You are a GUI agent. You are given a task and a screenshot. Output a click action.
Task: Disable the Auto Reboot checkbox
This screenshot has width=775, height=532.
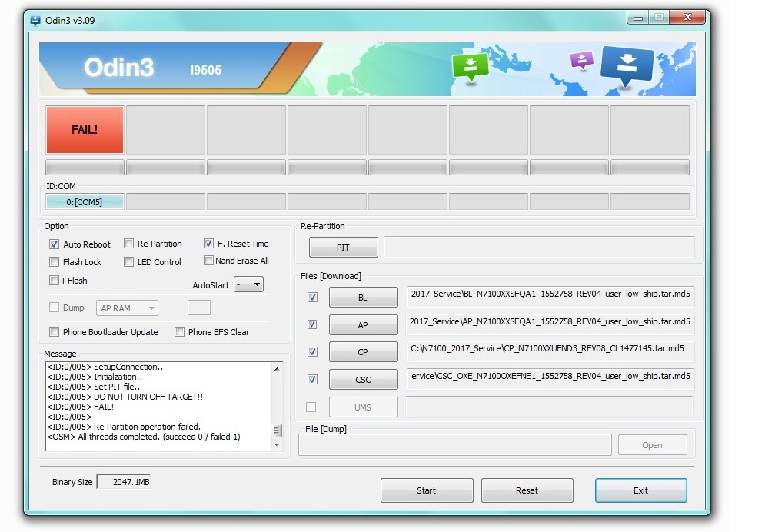pyautogui.click(x=54, y=244)
